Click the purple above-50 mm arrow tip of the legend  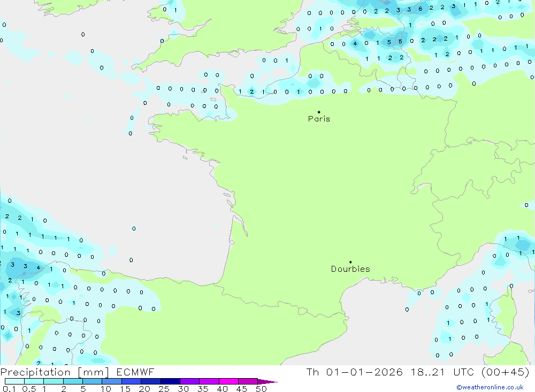(267, 382)
